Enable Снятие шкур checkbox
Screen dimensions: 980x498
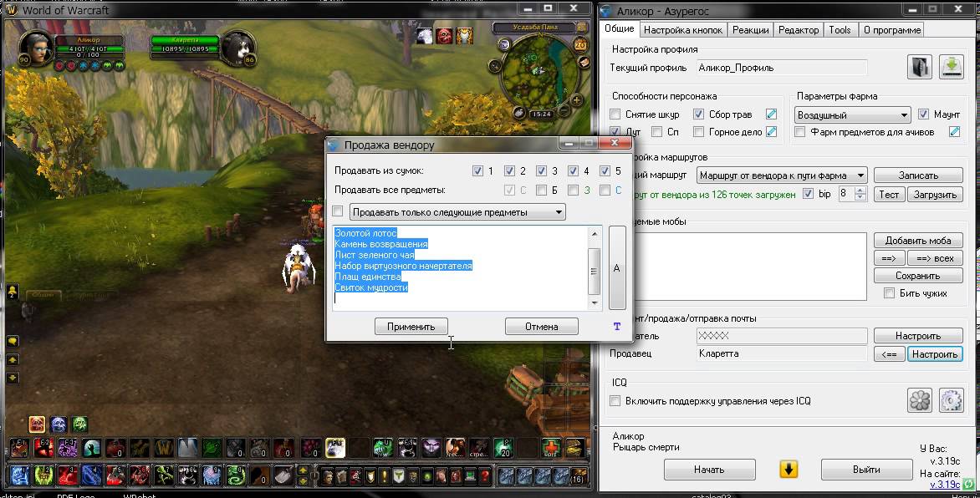(x=615, y=114)
